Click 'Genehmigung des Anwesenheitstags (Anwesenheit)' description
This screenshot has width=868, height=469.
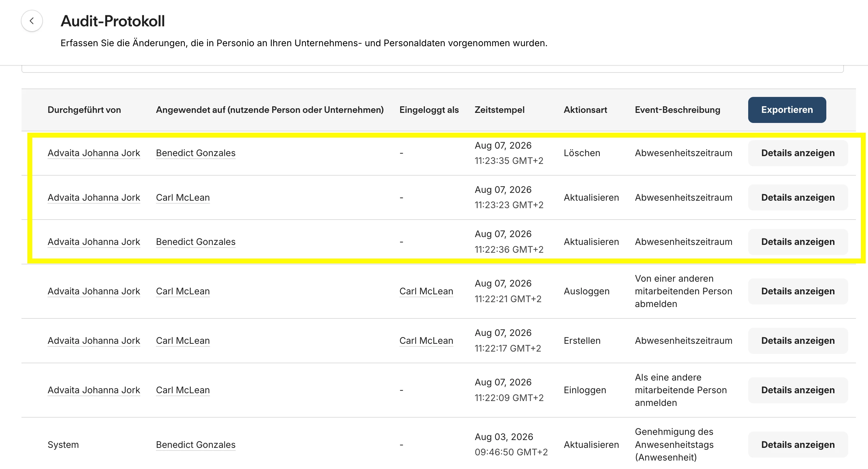[674, 445]
